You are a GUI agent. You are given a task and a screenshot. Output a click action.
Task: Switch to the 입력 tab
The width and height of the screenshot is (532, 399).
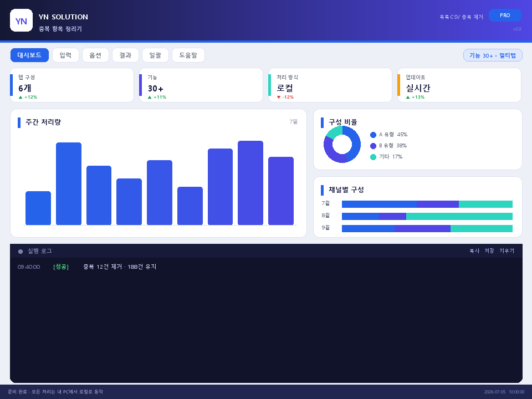(65, 55)
